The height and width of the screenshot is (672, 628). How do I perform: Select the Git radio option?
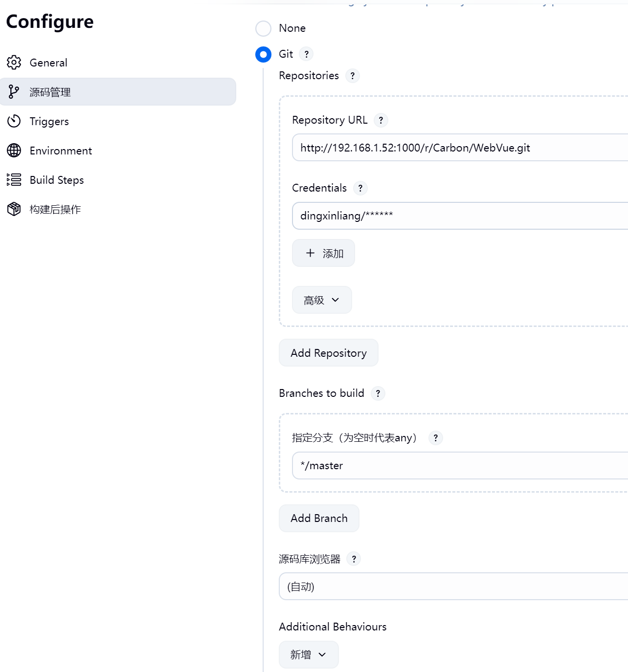tap(263, 54)
